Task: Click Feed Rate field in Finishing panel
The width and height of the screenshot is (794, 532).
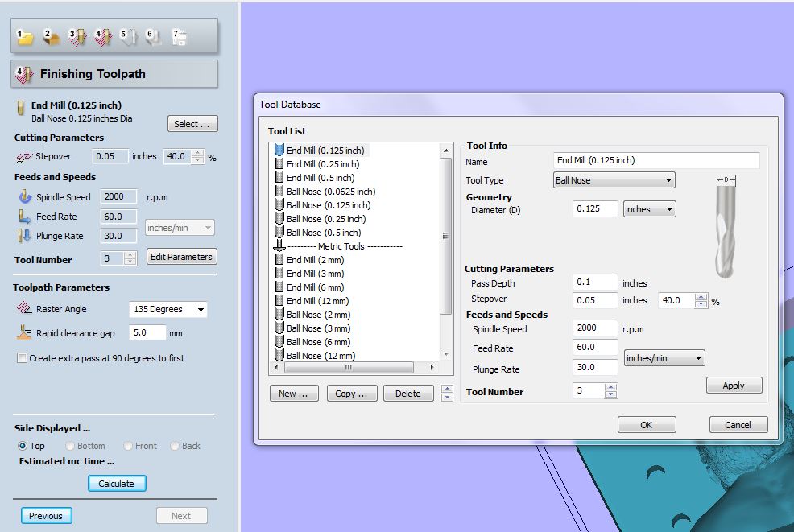Action: click(118, 217)
